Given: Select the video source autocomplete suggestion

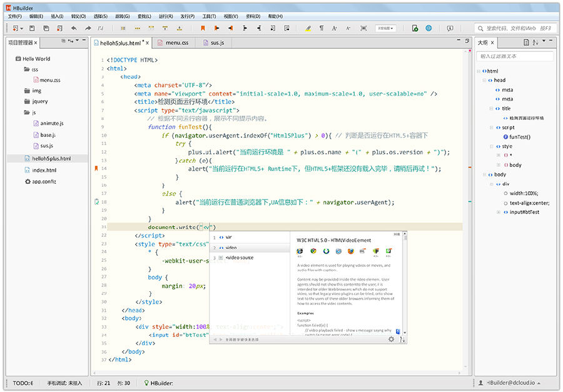Looking at the screenshot, I should 250,258.
